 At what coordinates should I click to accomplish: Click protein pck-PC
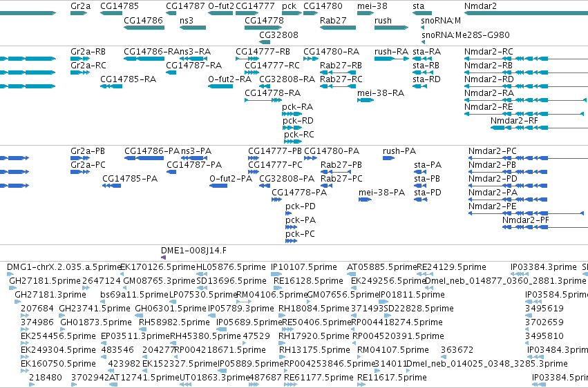[x=291, y=241]
